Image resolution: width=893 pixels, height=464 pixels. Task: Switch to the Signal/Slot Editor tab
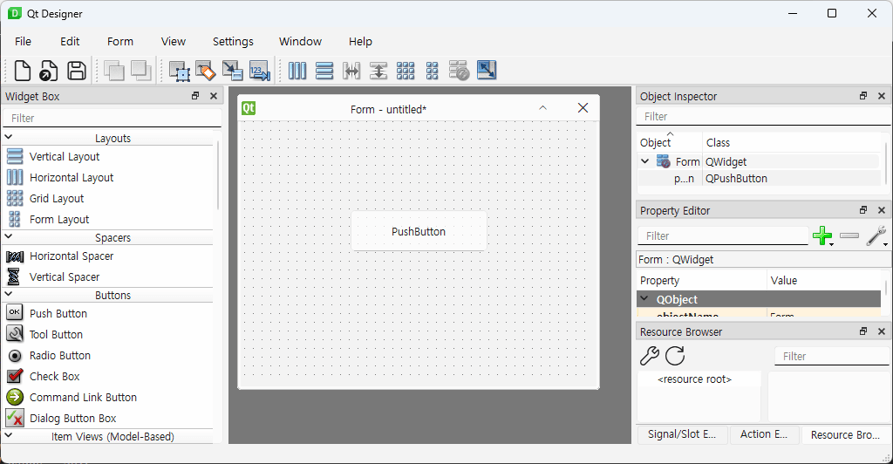tap(682, 434)
